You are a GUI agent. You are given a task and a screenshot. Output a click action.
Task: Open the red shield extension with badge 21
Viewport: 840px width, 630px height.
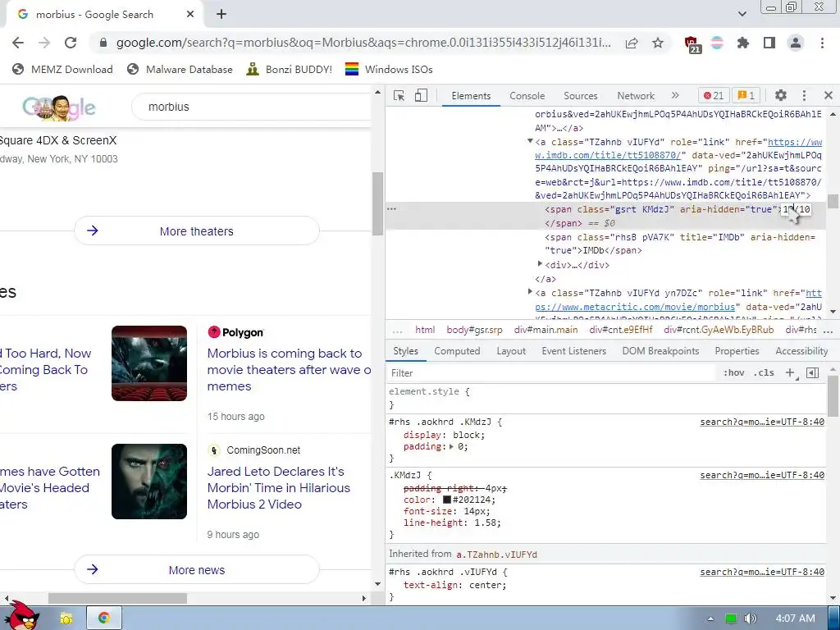692,44
